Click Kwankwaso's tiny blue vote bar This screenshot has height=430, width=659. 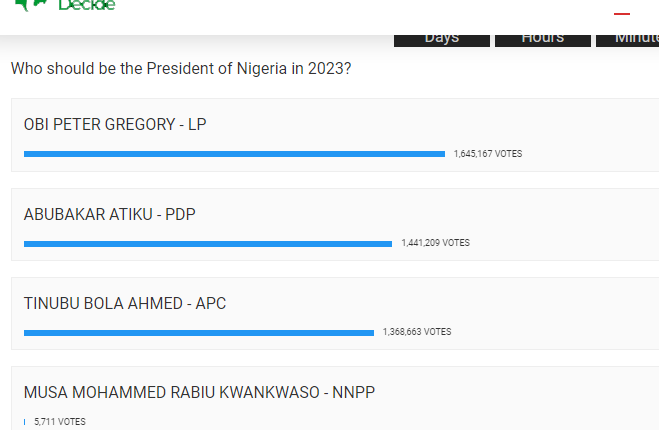[24, 422]
